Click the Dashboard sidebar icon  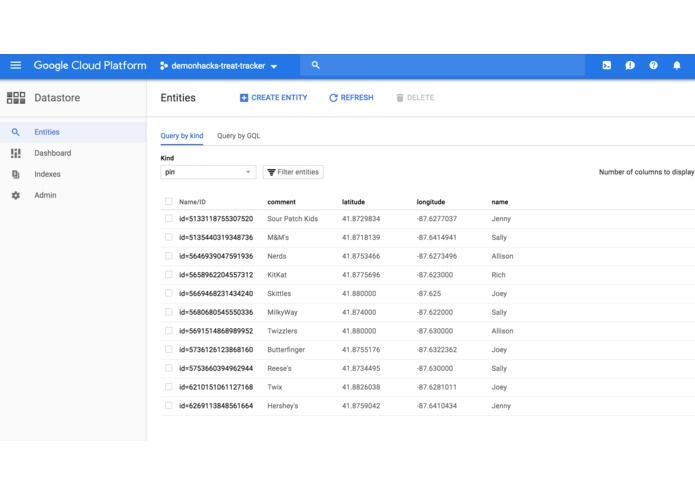pyautogui.click(x=16, y=153)
